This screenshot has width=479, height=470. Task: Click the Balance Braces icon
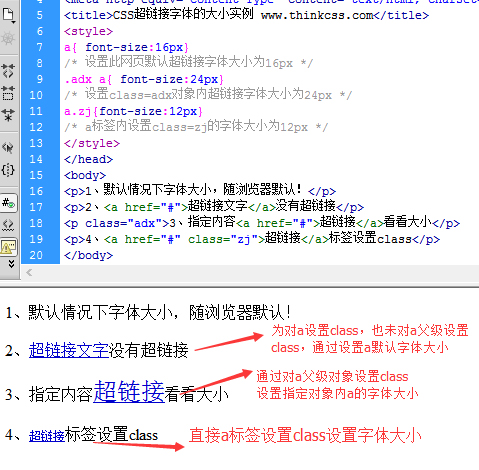click(x=8, y=170)
